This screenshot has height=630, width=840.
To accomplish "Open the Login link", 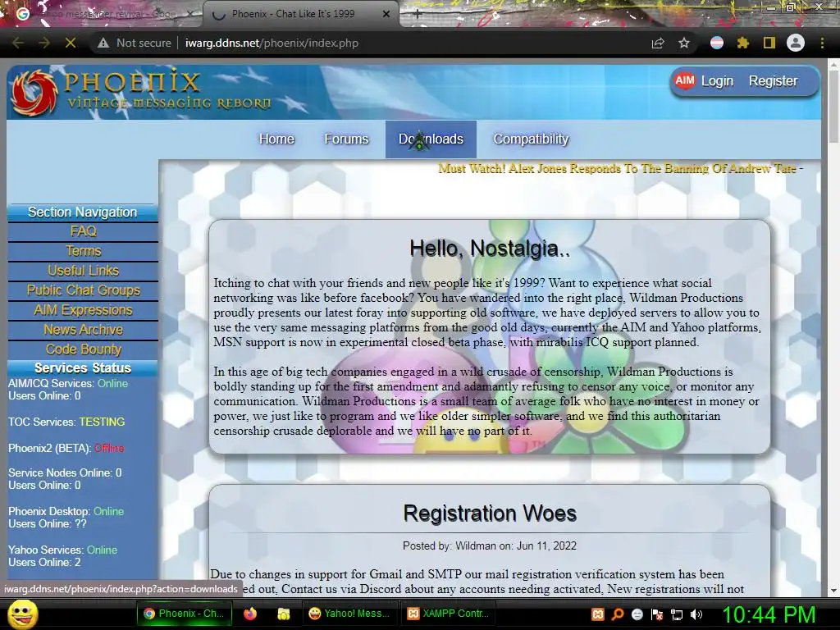I will [x=717, y=81].
